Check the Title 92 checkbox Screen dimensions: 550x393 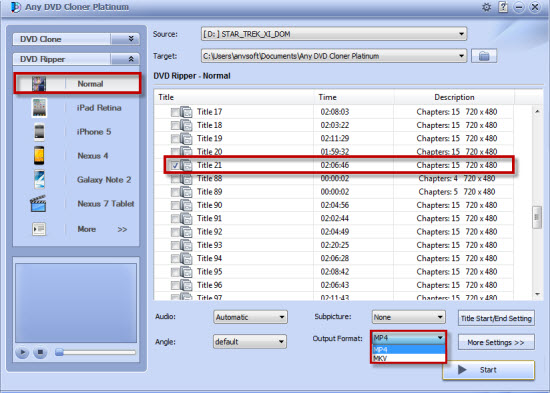pyautogui.click(x=175, y=232)
